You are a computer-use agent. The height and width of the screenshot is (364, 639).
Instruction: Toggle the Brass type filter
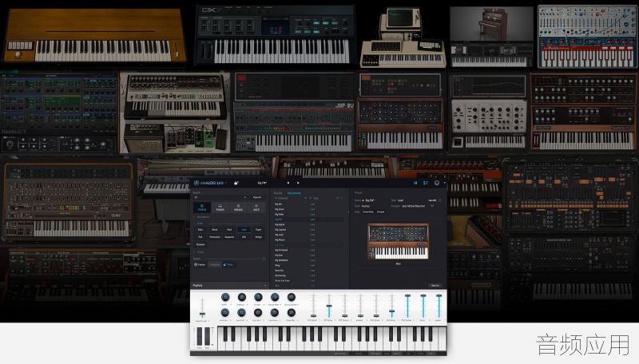click(x=215, y=230)
